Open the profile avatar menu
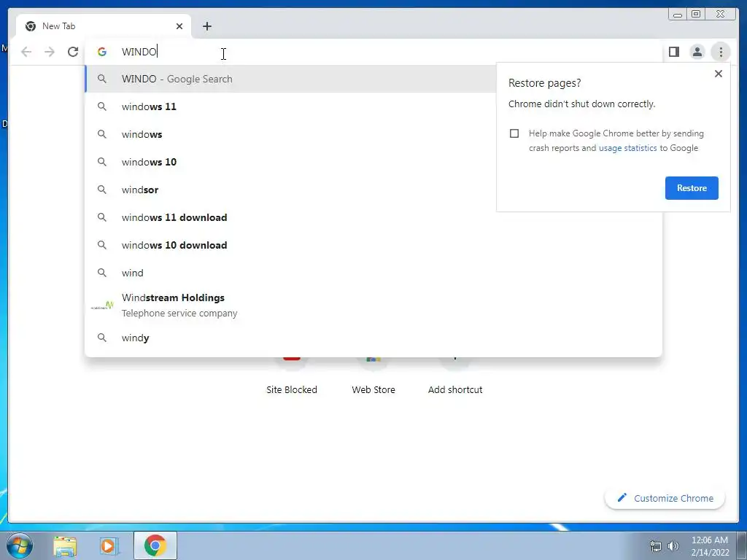The height and width of the screenshot is (560, 747). coord(697,52)
